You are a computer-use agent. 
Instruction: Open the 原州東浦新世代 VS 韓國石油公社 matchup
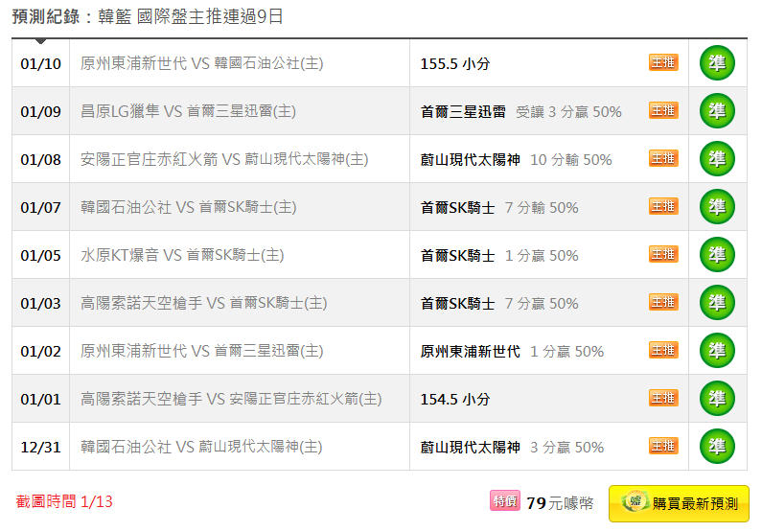coord(201,63)
